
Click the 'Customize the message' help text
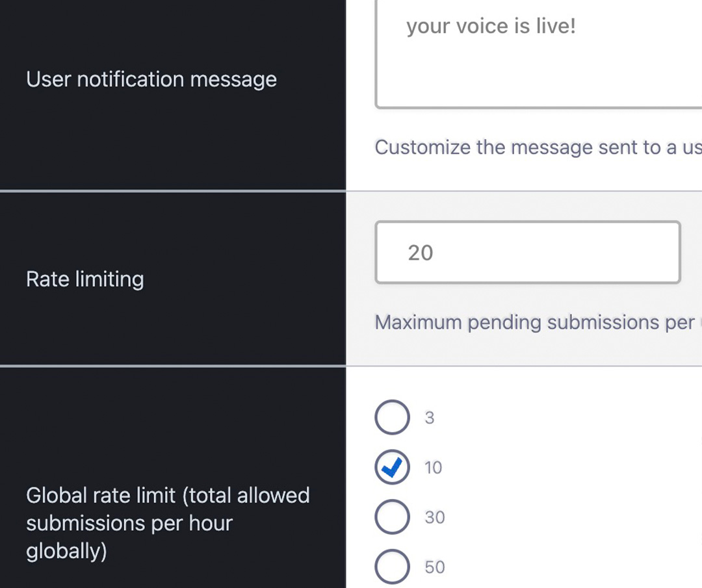click(x=538, y=147)
